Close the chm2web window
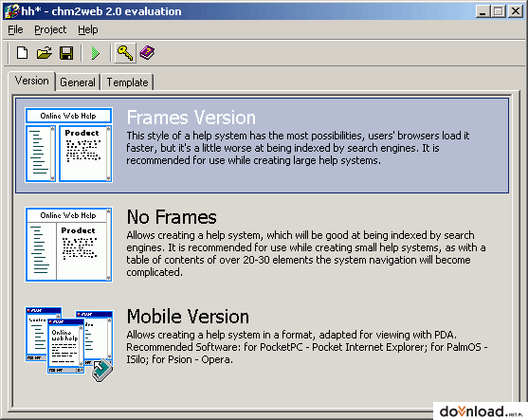 tap(516, 11)
